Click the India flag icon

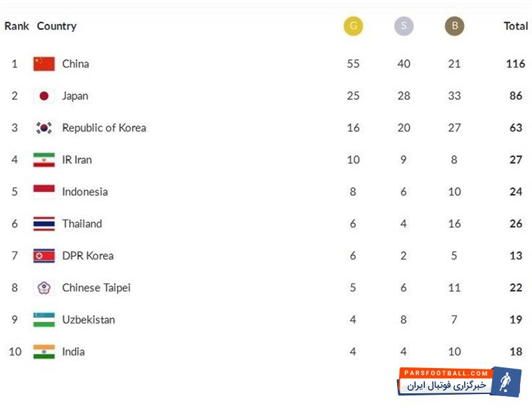pyautogui.click(x=44, y=351)
